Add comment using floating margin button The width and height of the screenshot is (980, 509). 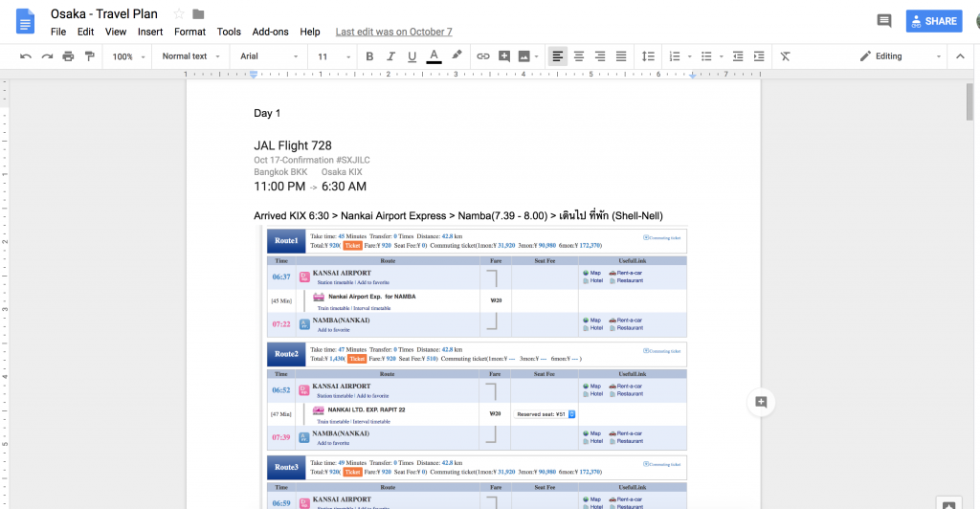point(761,402)
